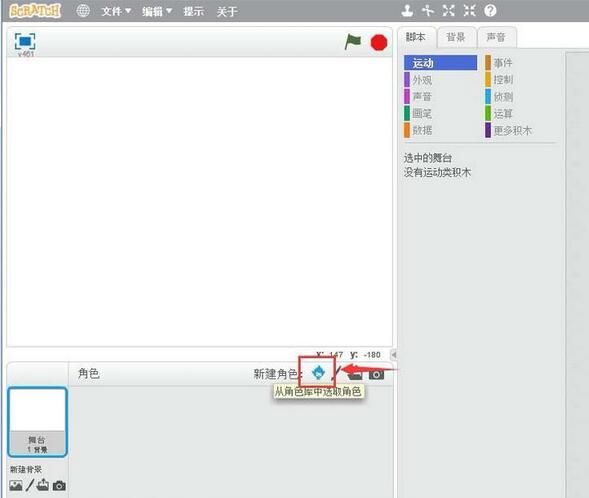Take new backdrop from camera
Screen dimensions: 589x498
pyautogui.click(x=59, y=486)
